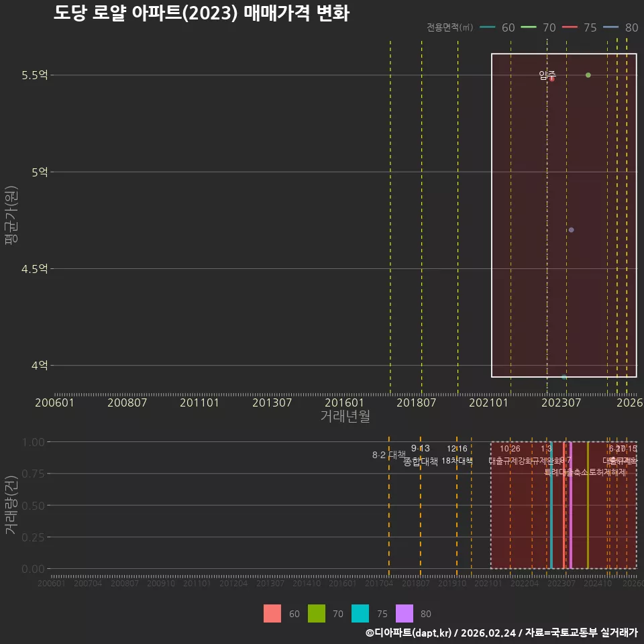Click the 0.25 label on volume axis
The height and width of the screenshot is (644, 644).
[33, 537]
